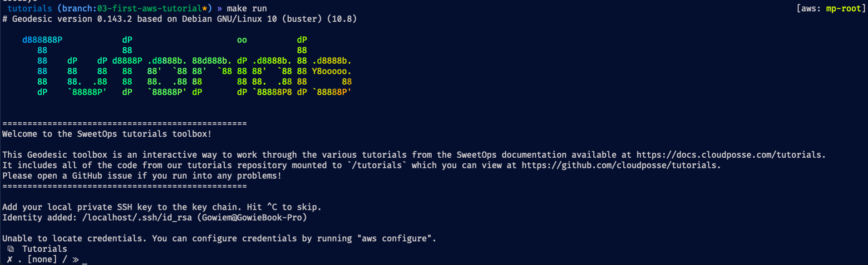Click the tutorials directory name in prompt
The image size is (868, 265).
coord(30,9)
